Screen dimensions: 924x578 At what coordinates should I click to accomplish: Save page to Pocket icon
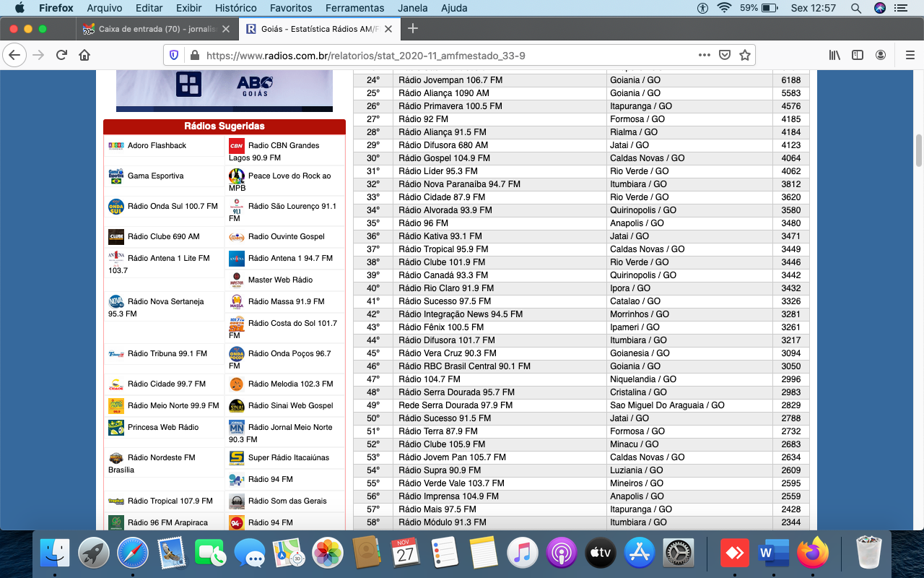(725, 55)
